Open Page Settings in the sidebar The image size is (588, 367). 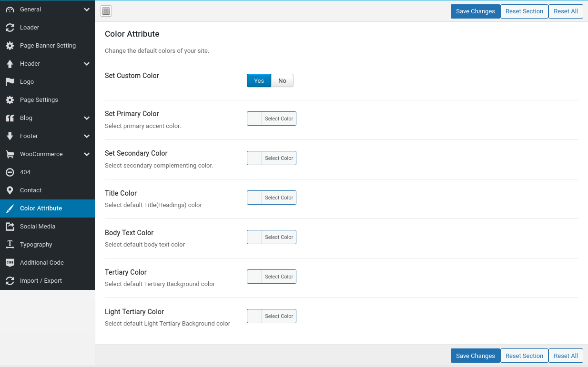tap(47, 100)
